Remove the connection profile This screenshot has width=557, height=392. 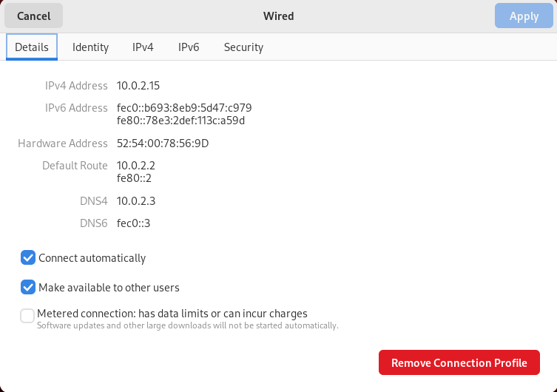459,362
